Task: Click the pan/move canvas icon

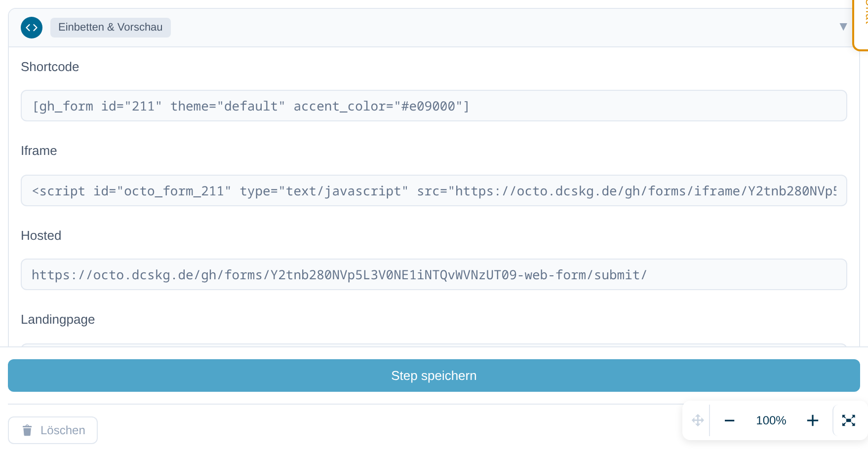Action: point(698,420)
